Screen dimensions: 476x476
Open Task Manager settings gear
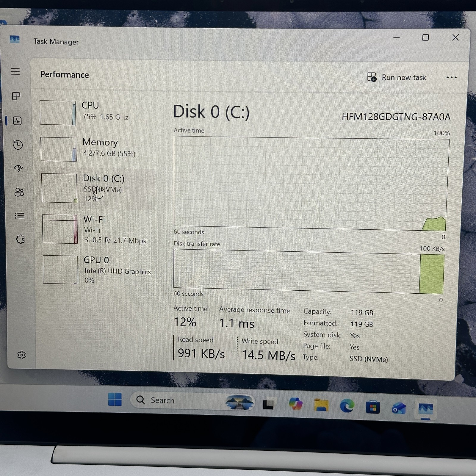[x=21, y=355]
